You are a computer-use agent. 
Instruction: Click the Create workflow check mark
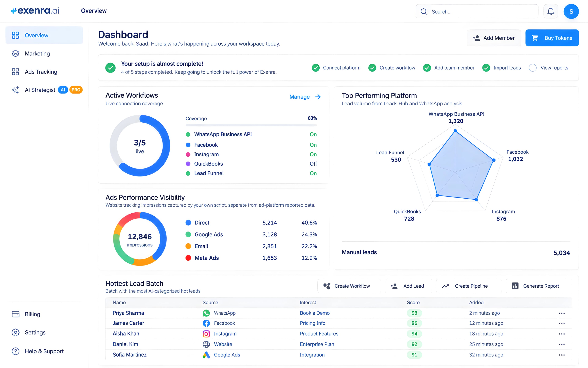point(372,68)
